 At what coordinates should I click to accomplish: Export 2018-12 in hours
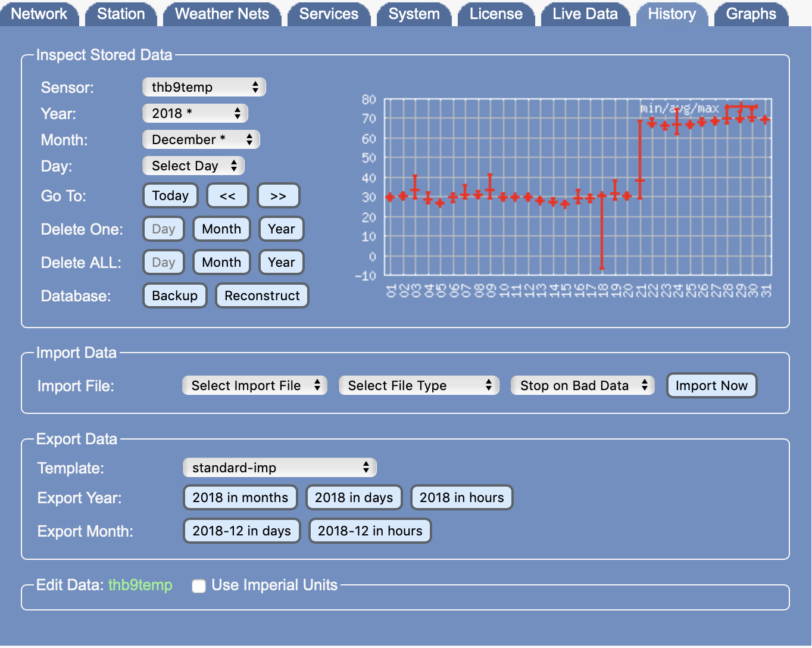(370, 531)
